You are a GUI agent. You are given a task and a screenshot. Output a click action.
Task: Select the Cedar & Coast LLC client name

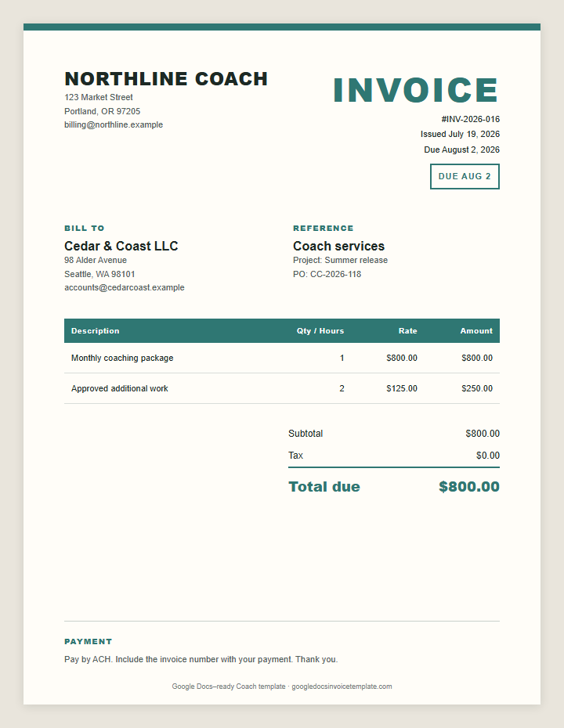click(121, 246)
